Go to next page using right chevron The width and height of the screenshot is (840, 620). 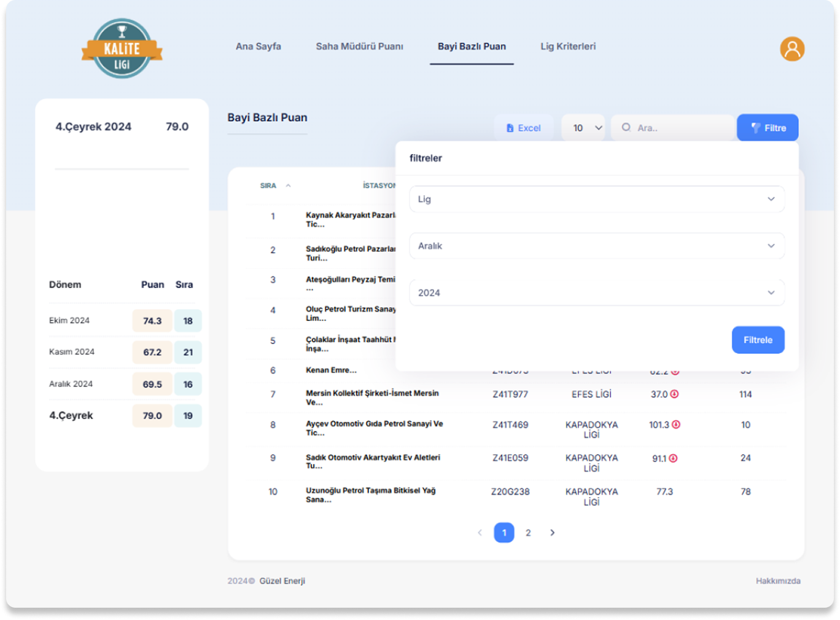coord(552,533)
